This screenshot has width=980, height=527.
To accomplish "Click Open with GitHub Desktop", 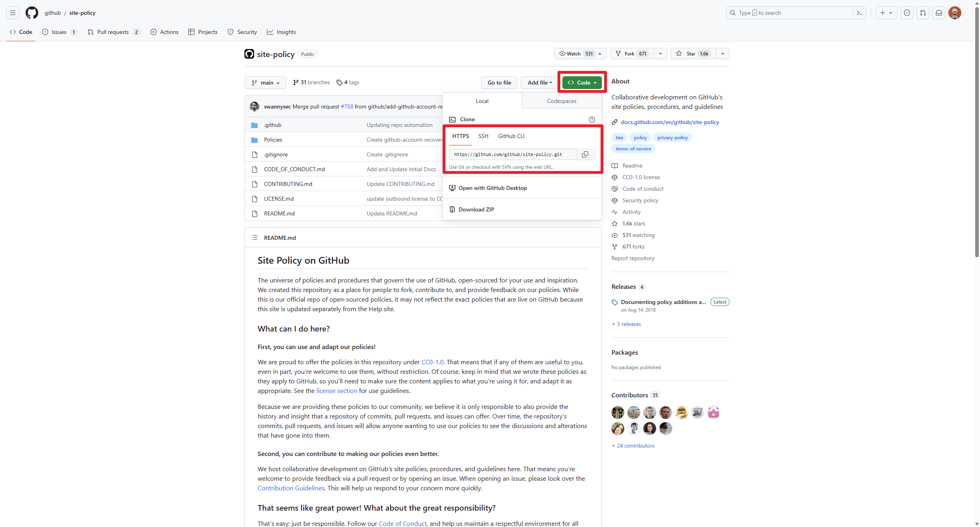I will point(492,188).
